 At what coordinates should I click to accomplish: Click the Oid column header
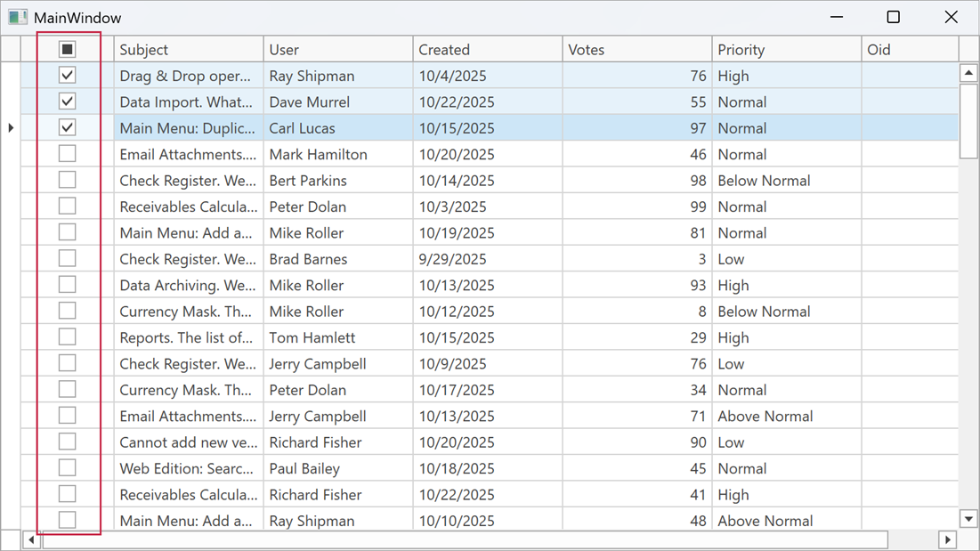tap(908, 49)
